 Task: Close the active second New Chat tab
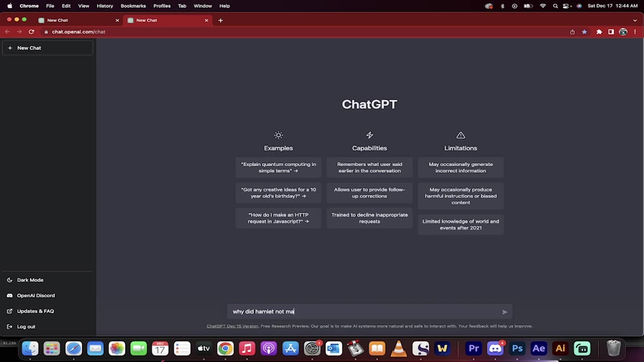(206, 20)
